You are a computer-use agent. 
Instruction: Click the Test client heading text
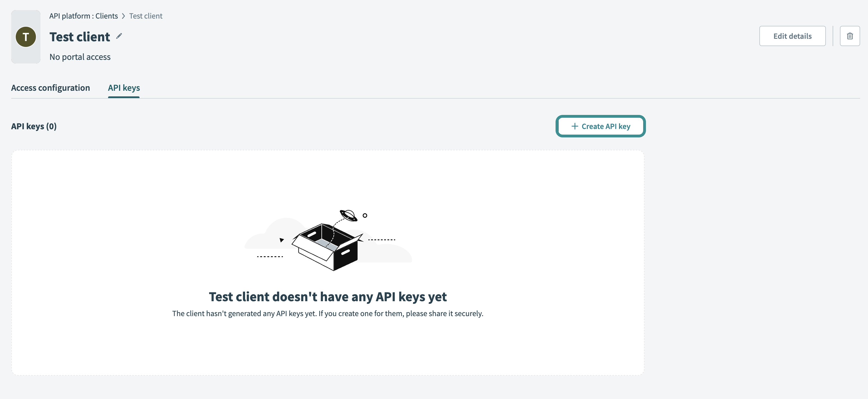point(79,37)
